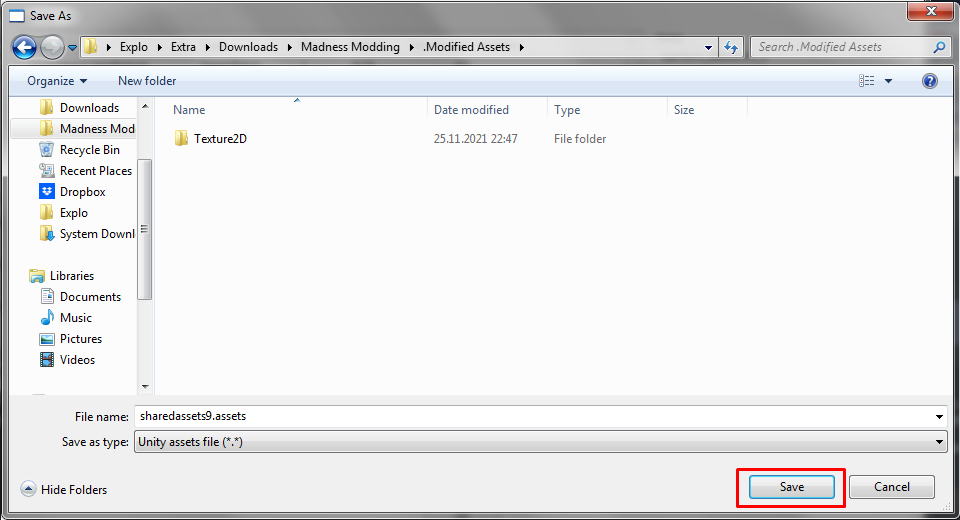Click the Back navigation arrow
Viewport: 960px width, 520px height.
pyautogui.click(x=25, y=47)
